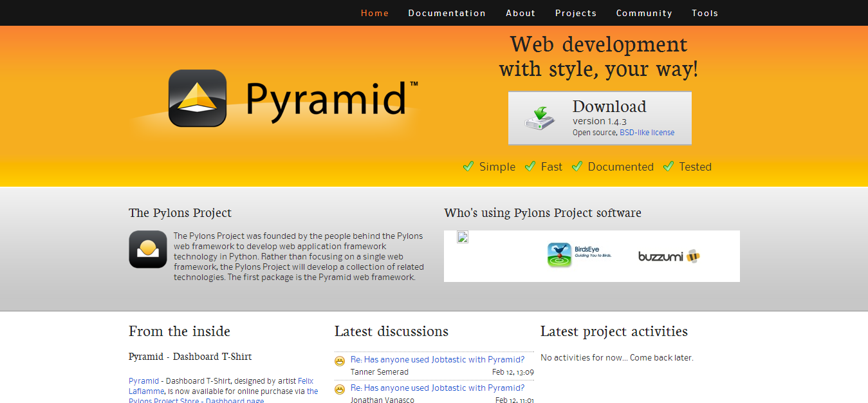The image size is (868, 403).
Task: Click 'Web development with style, your way!' slogan
Action: [599, 57]
